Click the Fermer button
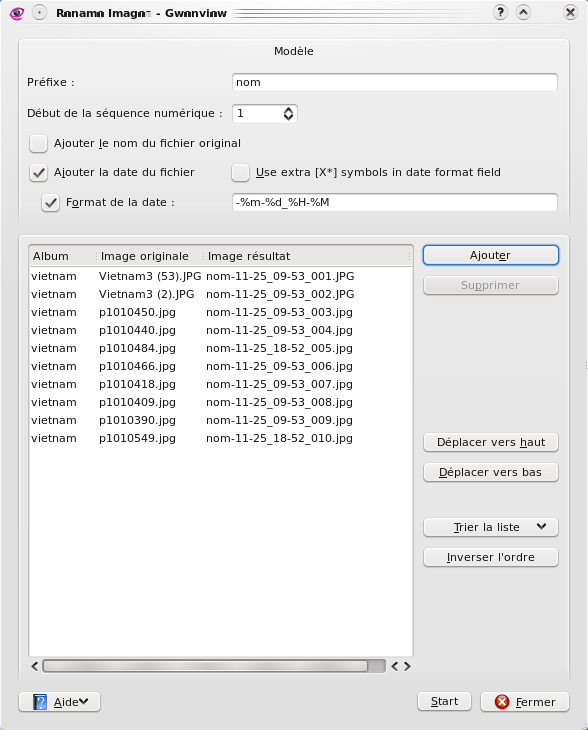588x730 pixels. point(525,702)
